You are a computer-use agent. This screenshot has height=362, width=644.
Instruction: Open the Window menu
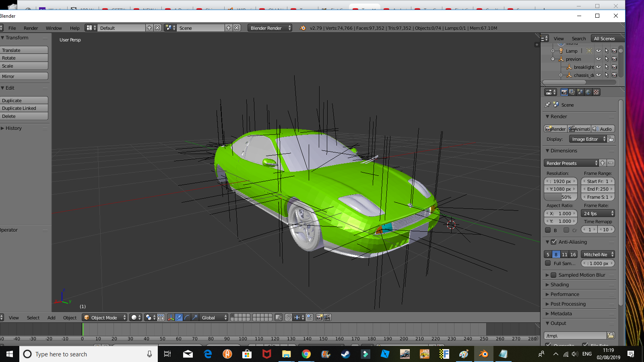[x=54, y=28]
